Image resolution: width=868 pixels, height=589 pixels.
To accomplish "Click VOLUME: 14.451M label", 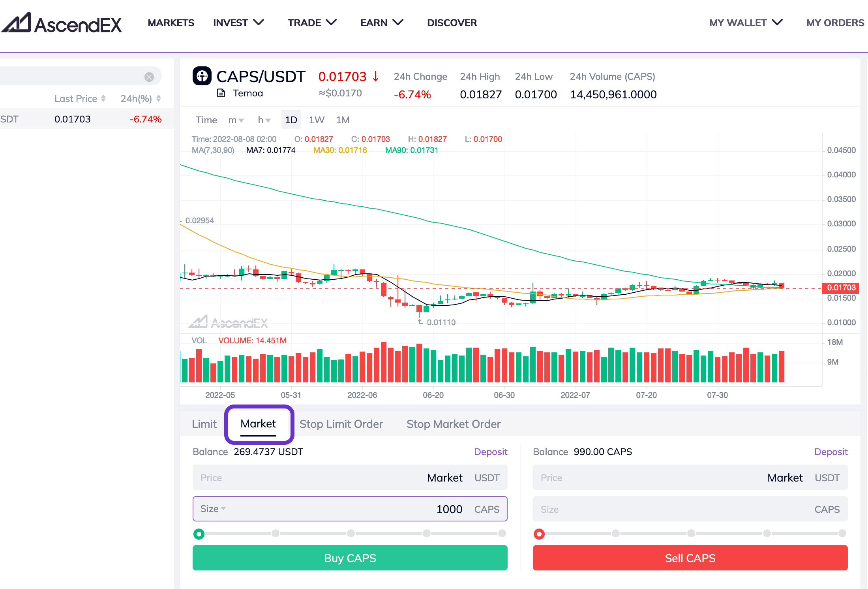I will [x=253, y=341].
